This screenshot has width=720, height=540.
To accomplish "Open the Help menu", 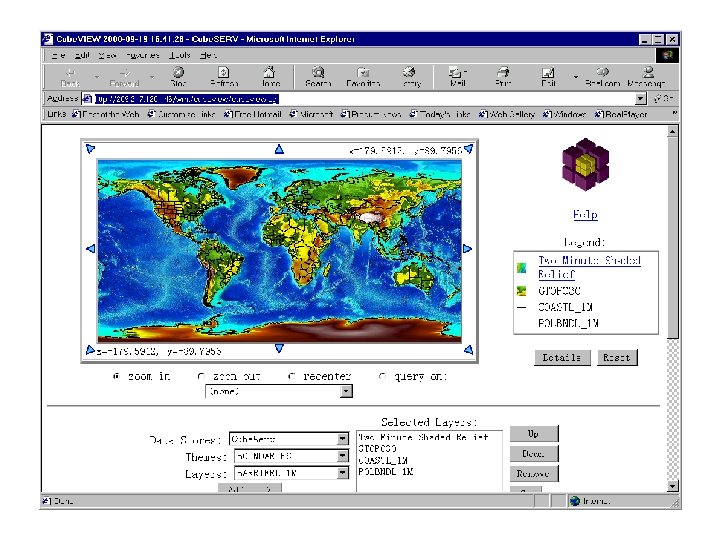I will coord(208,56).
